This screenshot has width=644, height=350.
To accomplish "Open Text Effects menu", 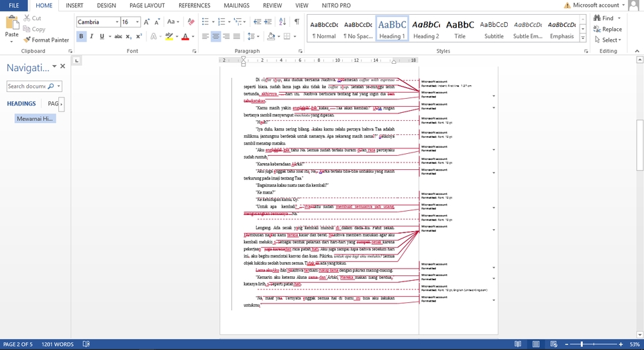I will (x=154, y=36).
